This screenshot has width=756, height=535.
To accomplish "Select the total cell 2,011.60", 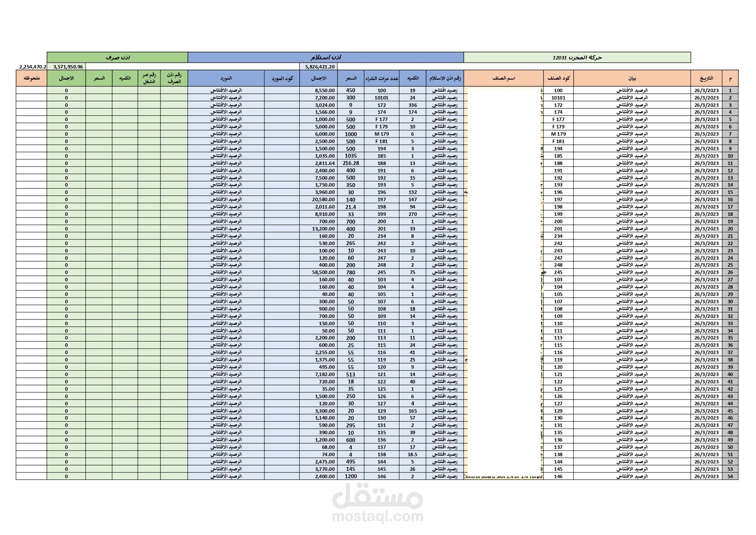I will [x=319, y=207].
